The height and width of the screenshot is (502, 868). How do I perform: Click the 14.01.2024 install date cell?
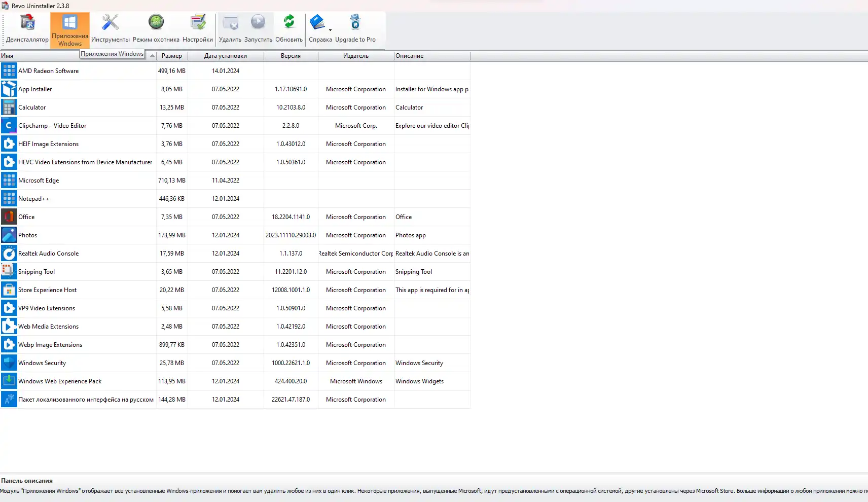coord(226,71)
